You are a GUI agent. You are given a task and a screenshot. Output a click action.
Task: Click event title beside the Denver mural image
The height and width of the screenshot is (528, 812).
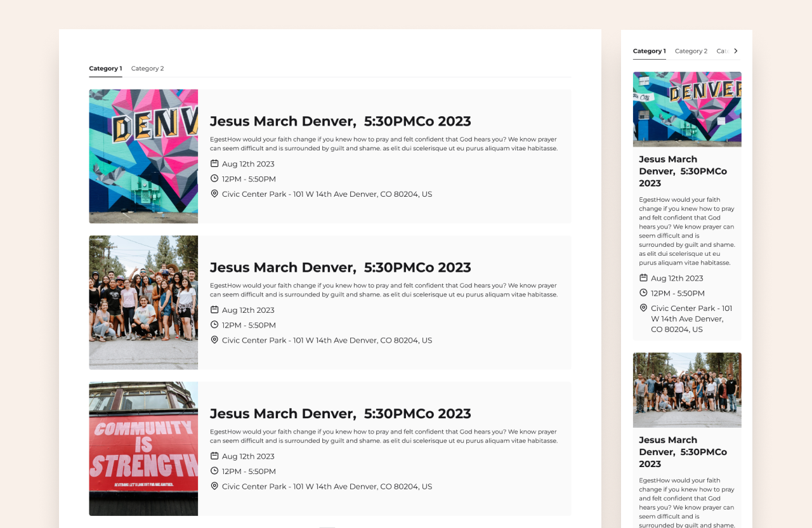pos(341,121)
